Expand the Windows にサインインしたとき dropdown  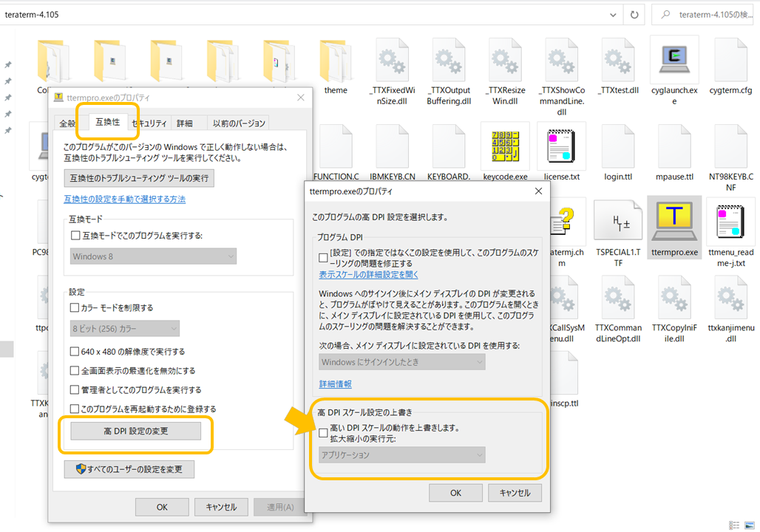click(x=402, y=362)
